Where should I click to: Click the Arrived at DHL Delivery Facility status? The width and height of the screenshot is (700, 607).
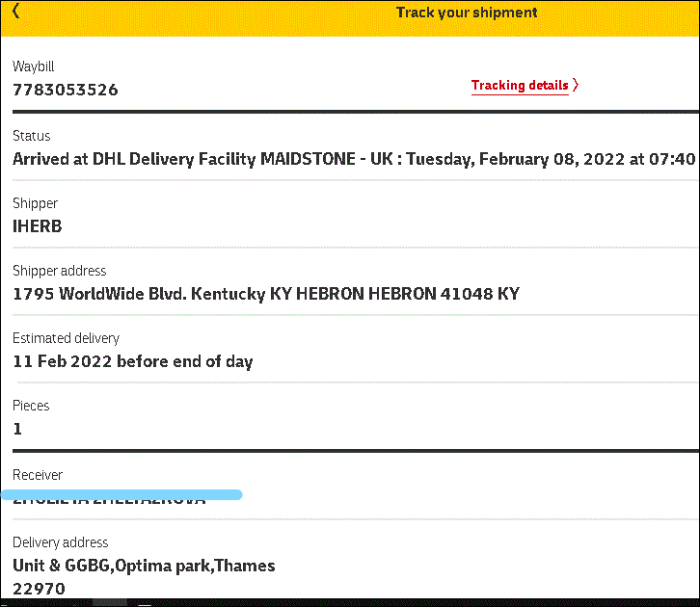353,159
